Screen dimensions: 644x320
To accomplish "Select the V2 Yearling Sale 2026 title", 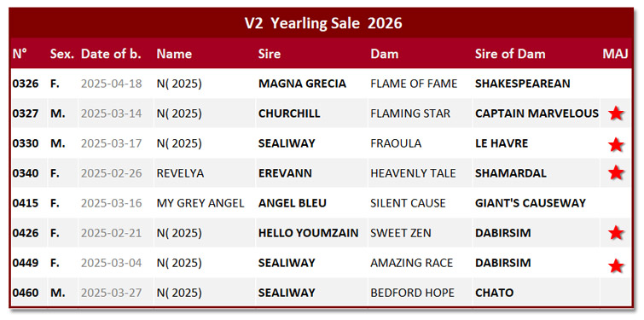I will (x=323, y=23).
